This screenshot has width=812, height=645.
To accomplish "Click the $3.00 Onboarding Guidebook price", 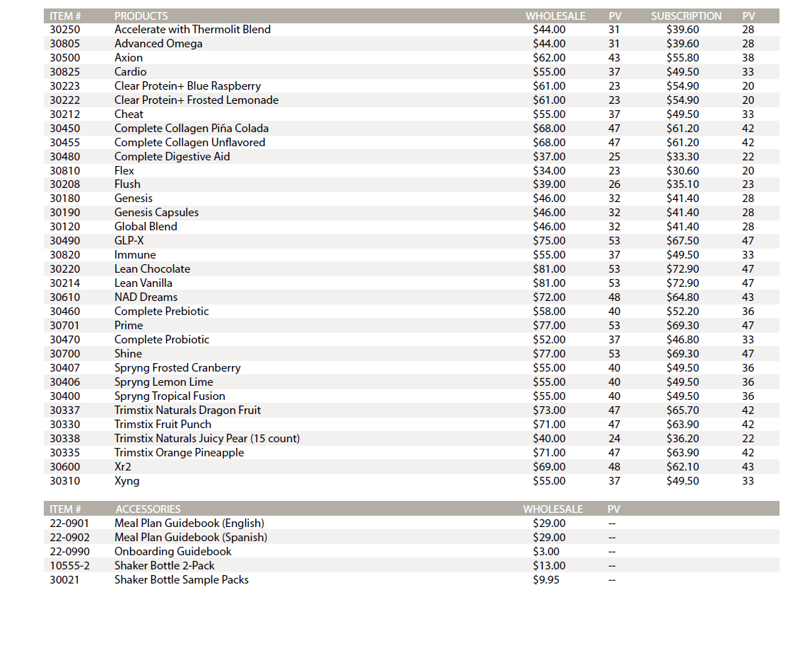I will click(x=546, y=551).
